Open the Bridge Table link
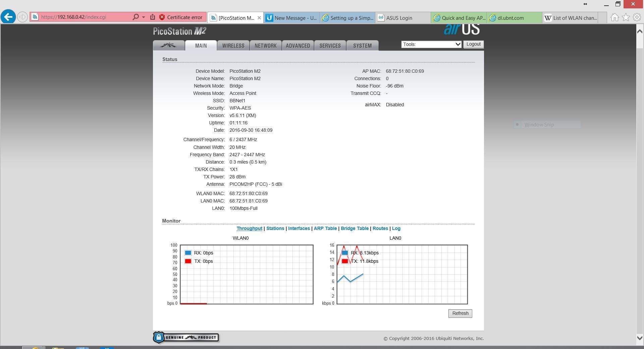Image resolution: width=644 pixels, height=349 pixels. (x=355, y=228)
